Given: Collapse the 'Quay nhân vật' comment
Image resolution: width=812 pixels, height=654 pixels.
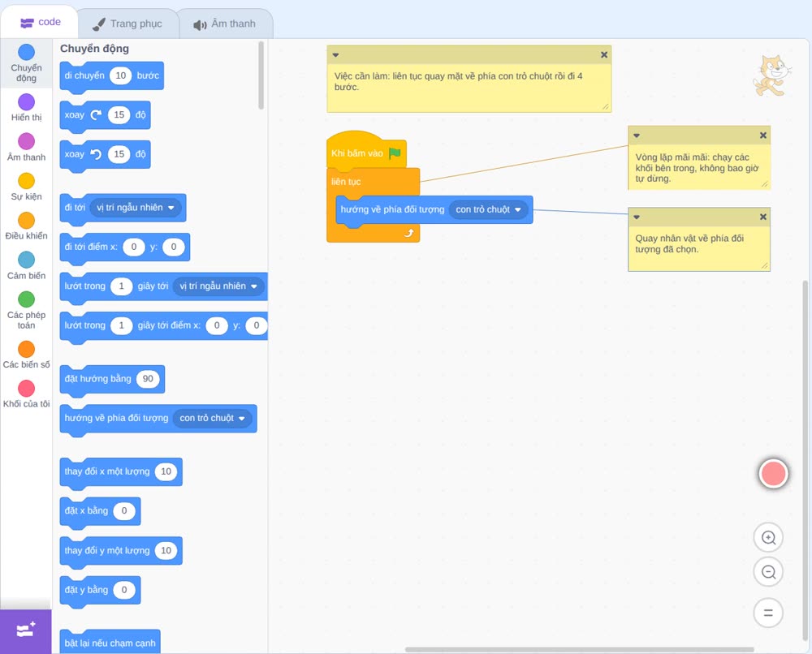Looking at the screenshot, I should (x=637, y=217).
